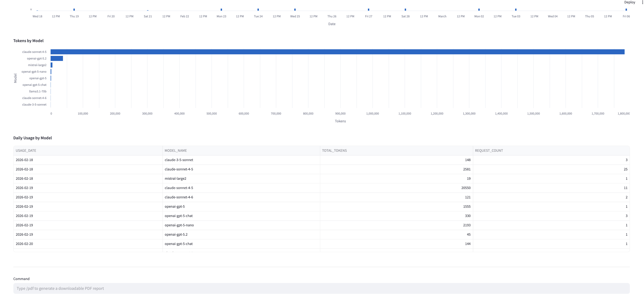Sort table by TOTAL_TOKENS column header
This screenshot has height=305, width=644.
click(334, 150)
